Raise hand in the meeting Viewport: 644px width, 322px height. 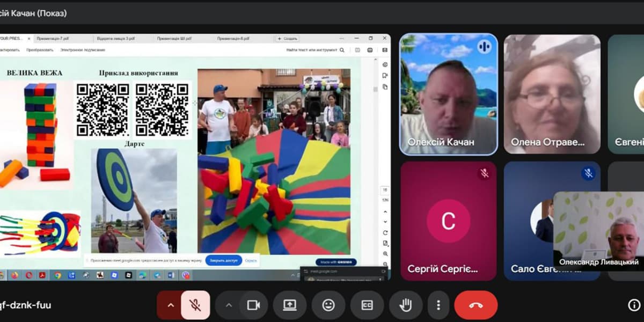click(x=406, y=305)
